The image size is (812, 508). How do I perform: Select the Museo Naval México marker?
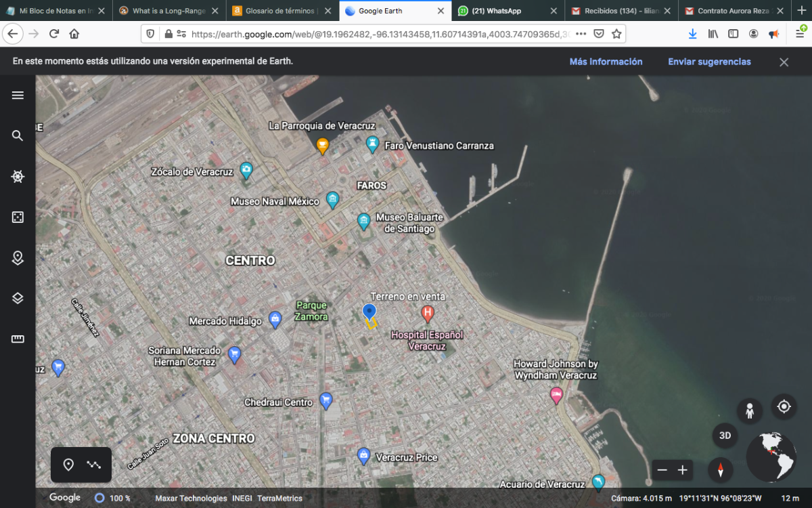click(x=332, y=199)
